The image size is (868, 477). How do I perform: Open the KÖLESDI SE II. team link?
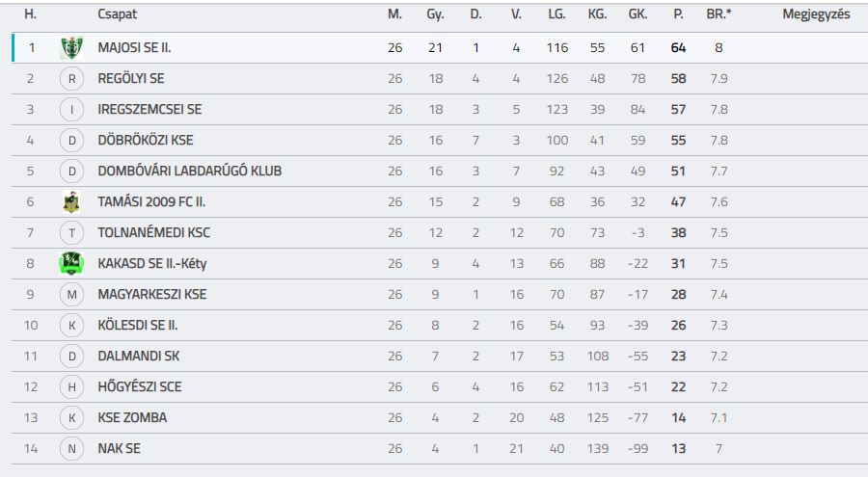coord(138,325)
